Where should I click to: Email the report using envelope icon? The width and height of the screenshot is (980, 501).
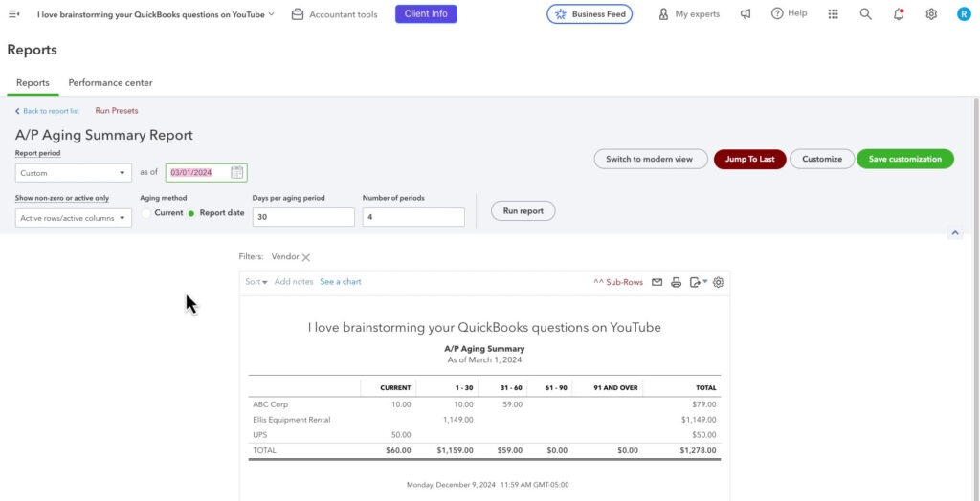[x=657, y=282]
